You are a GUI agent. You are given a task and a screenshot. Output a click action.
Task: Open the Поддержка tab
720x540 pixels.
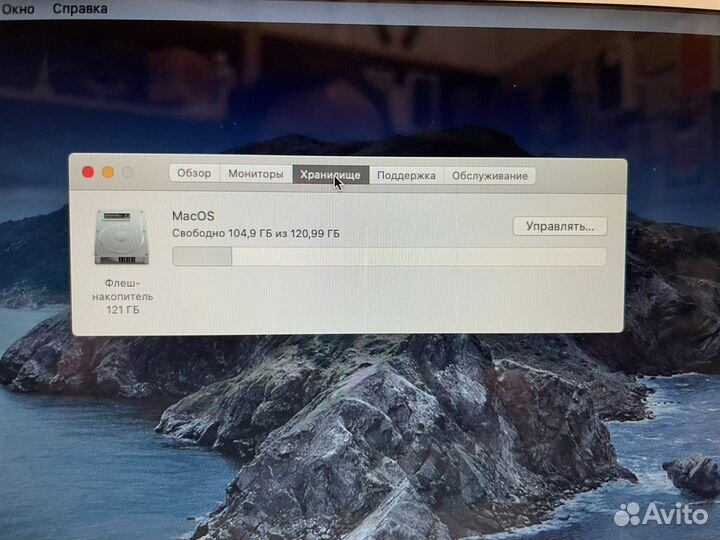[x=406, y=175]
